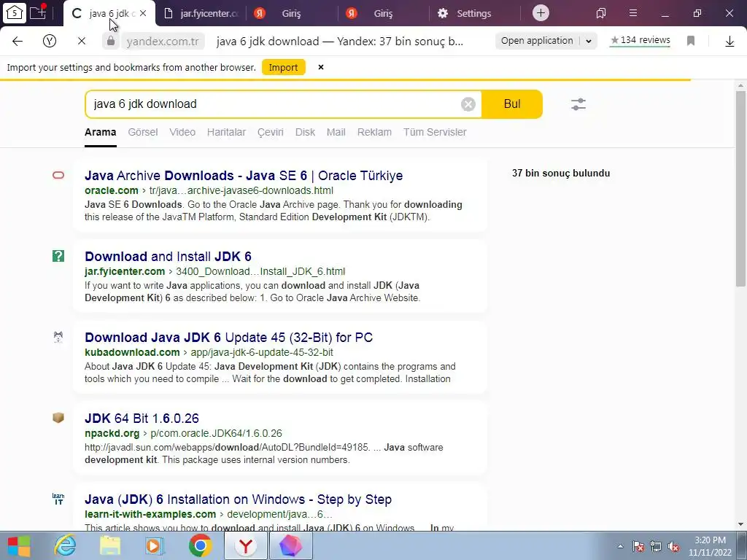The height and width of the screenshot is (560, 747).
Task: Click the yandex.com.tr address field
Action: tap(163, 42)
